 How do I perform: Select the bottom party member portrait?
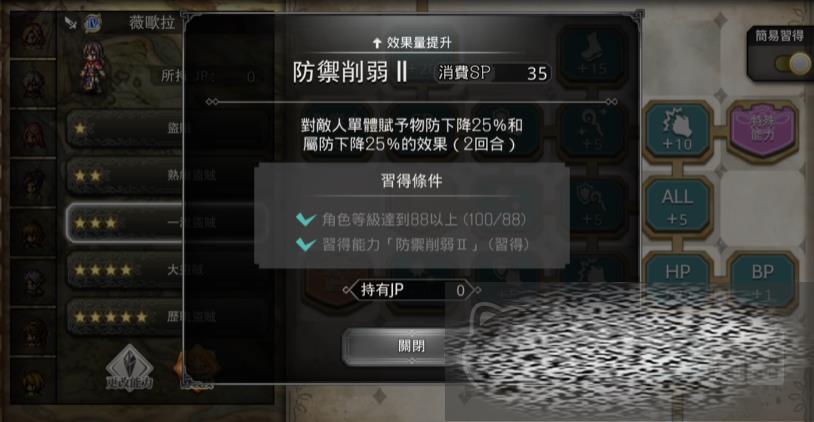33,382
